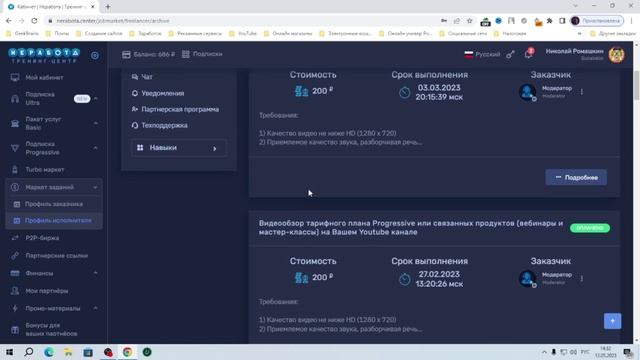Change language from Русский
This screenshot has width=640, height=360.
(x=482, y=54)
